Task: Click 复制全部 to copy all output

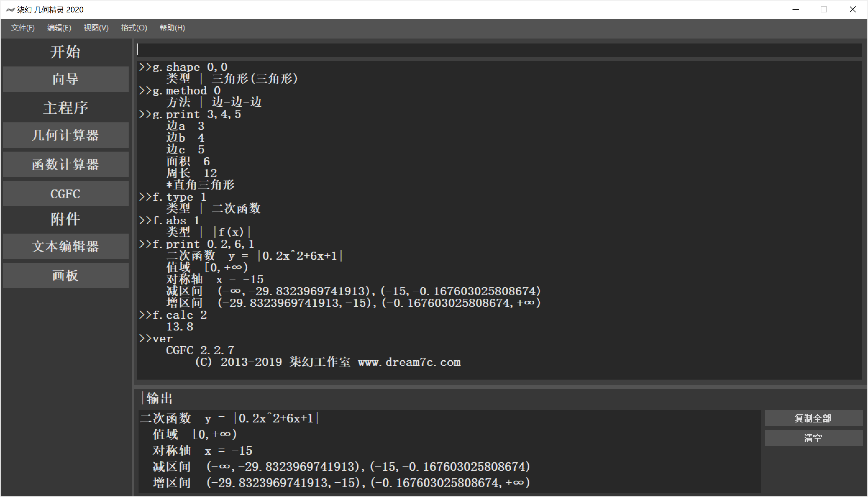Action: 813,418
